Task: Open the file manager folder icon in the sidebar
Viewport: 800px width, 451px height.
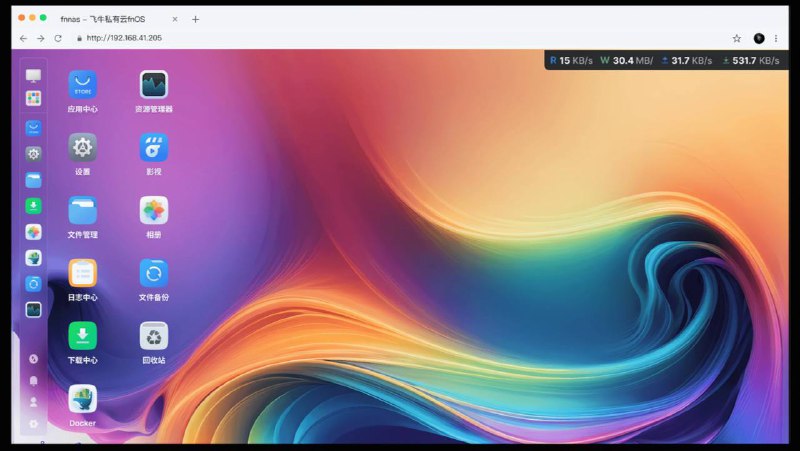Action: pyautogui.click(x=34, y=180)
